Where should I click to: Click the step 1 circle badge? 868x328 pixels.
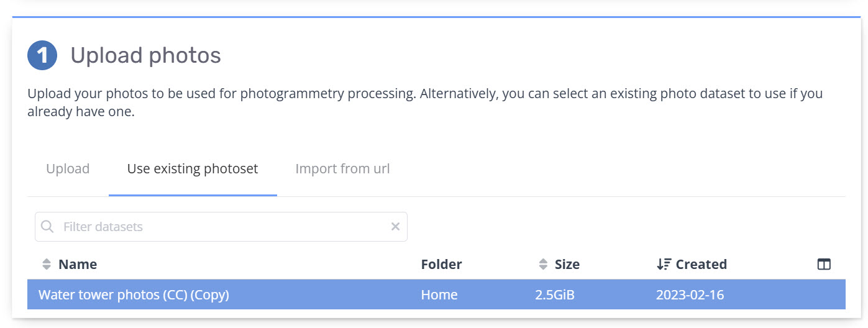coord(42,55)
